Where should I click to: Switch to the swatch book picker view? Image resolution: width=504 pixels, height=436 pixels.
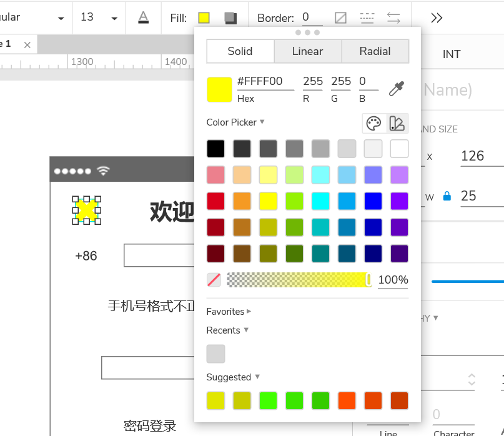[398, 122]
